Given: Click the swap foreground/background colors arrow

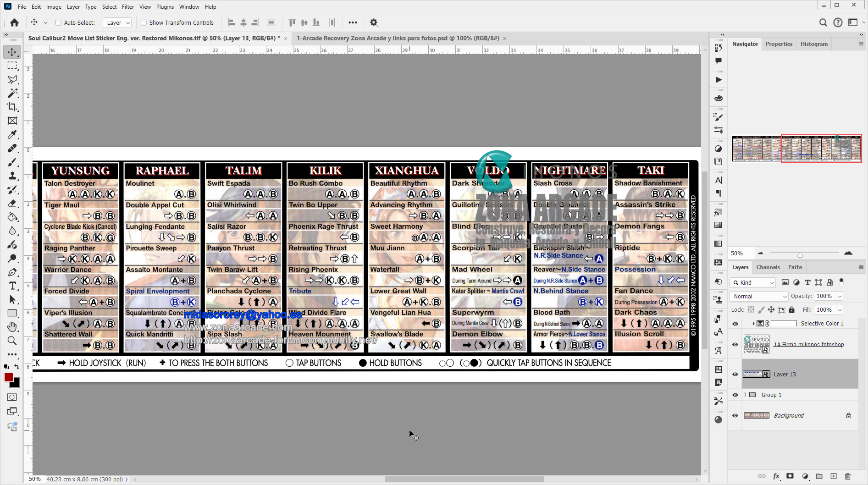Looking at the screenshot, I should 17,367.
